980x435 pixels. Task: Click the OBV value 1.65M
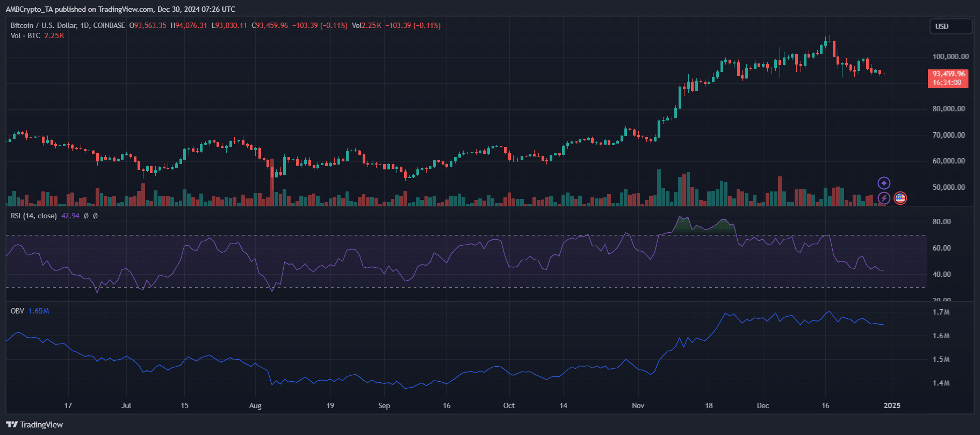click(39, 311)
